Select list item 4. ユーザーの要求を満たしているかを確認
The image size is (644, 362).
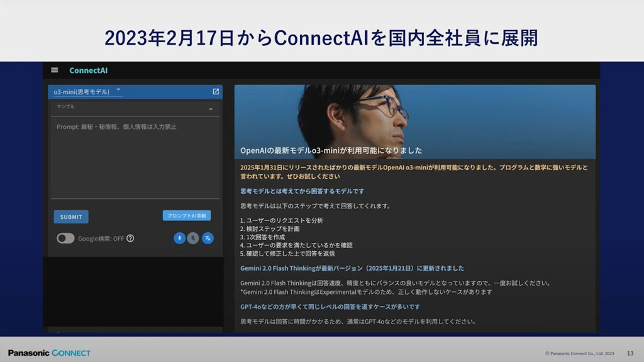[297, 245]
